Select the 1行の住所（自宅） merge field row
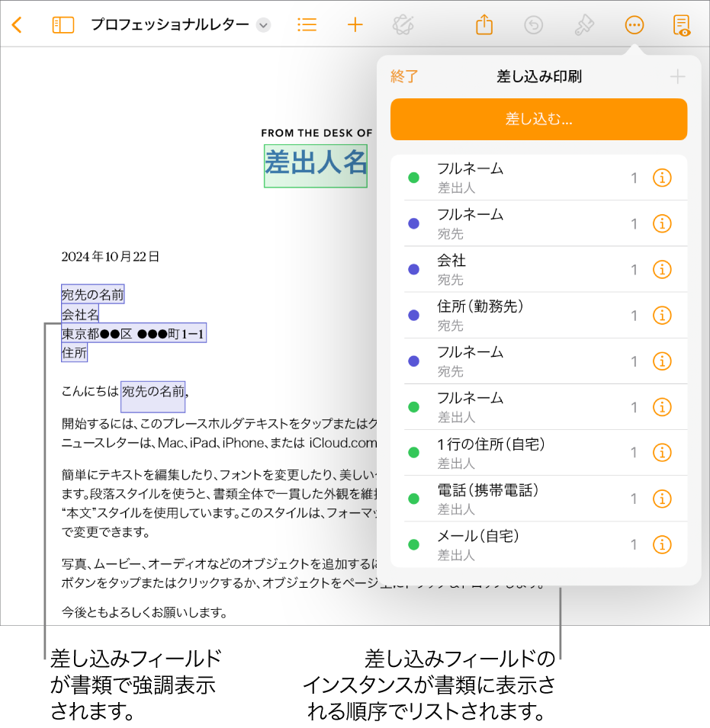Screen dimensions: 710x728 (538, 453)
